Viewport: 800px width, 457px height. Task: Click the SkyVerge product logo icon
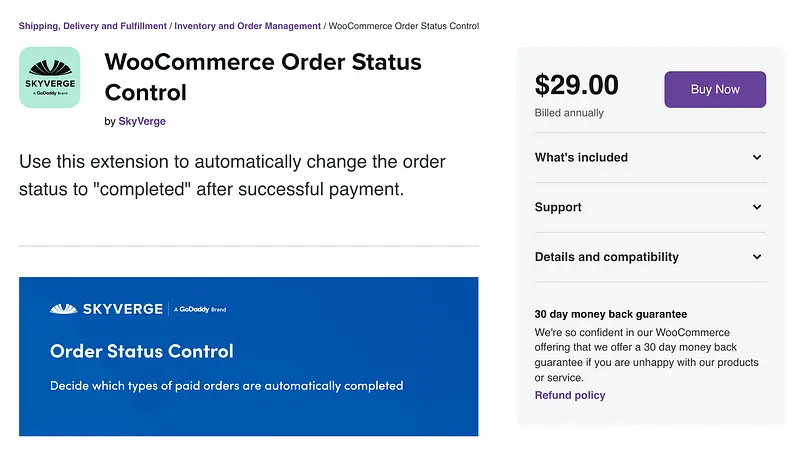pos(49,77)
